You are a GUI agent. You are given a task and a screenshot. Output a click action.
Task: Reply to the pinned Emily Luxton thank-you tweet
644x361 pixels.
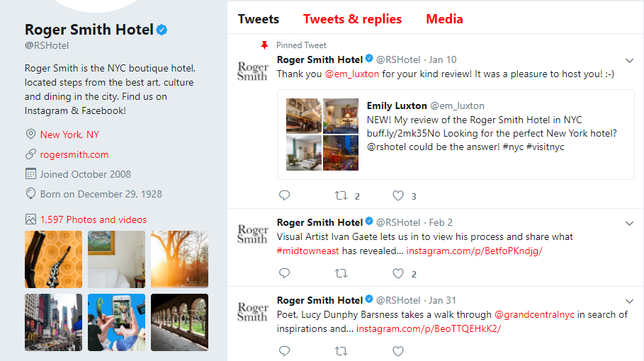click(285, 195)
